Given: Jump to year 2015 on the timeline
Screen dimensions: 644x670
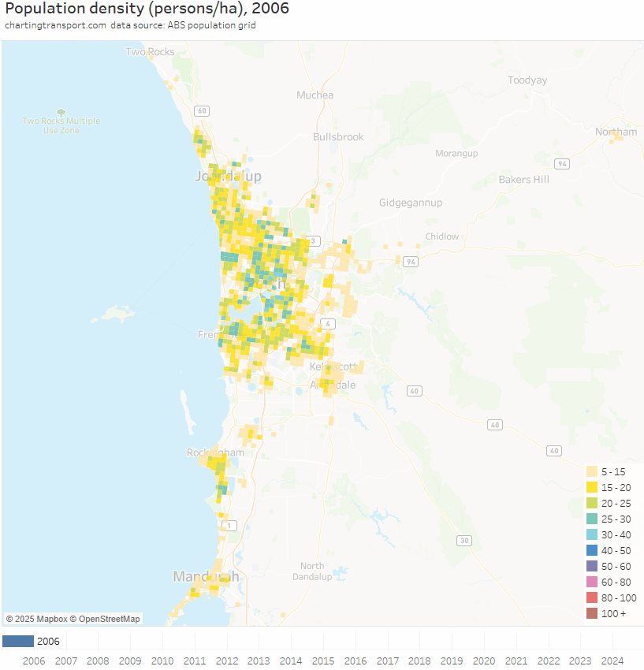Looking at the screenshot, I should coord(322,661).
